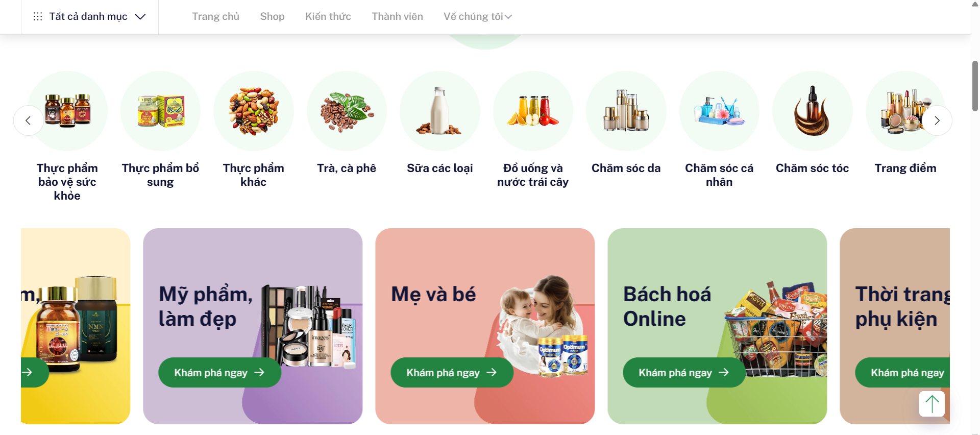
Task: Click Khám phá ngay under Mỹ phẩm
Action: point(219,373)
